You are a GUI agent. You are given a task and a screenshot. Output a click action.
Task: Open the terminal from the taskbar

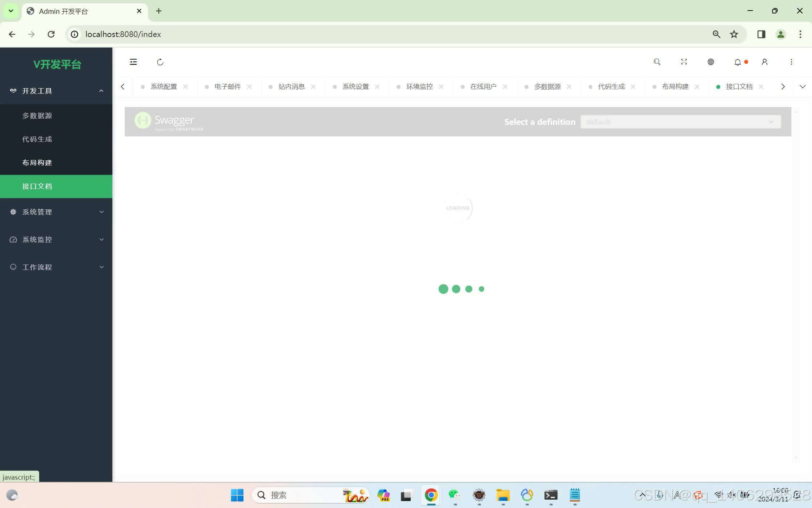(551, 495)
